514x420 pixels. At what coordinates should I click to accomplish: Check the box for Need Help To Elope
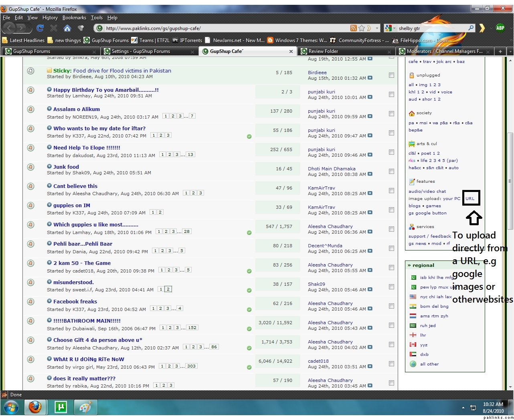click(x=391, y=152)
